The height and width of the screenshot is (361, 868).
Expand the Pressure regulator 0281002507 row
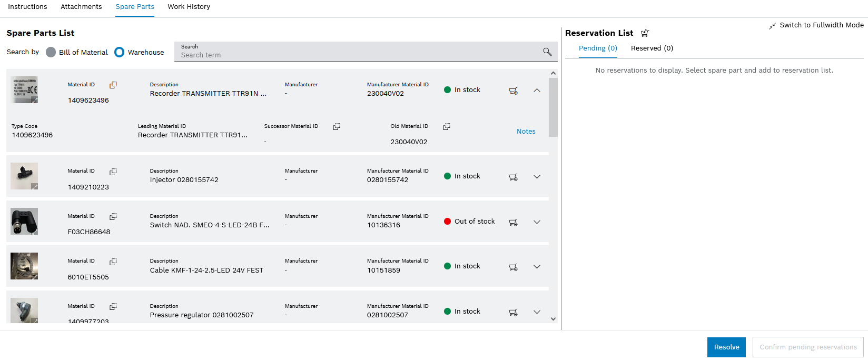[x=537, y=312]
